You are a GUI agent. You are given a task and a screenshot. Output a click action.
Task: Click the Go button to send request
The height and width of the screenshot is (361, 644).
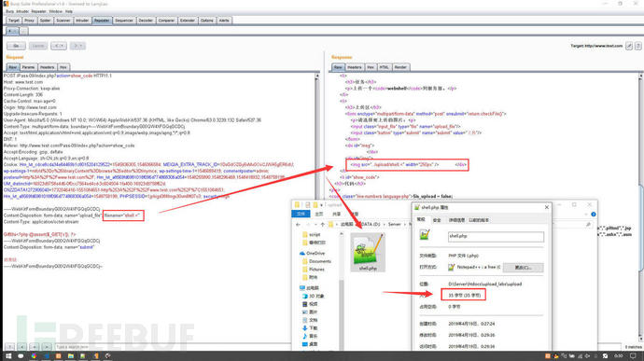[x=16, y=46]
